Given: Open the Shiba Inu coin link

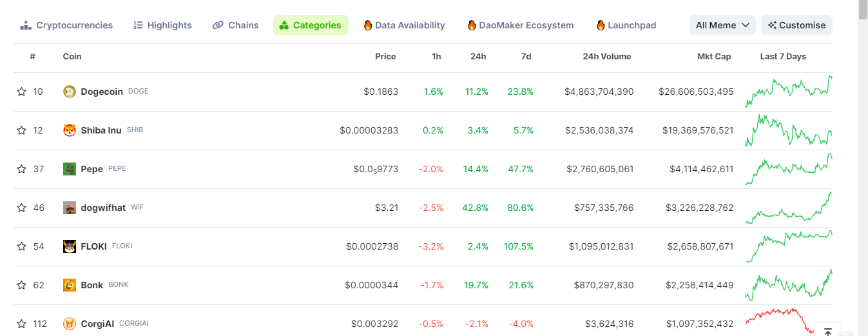Looking at the screenshot, I should click(101, 130).
